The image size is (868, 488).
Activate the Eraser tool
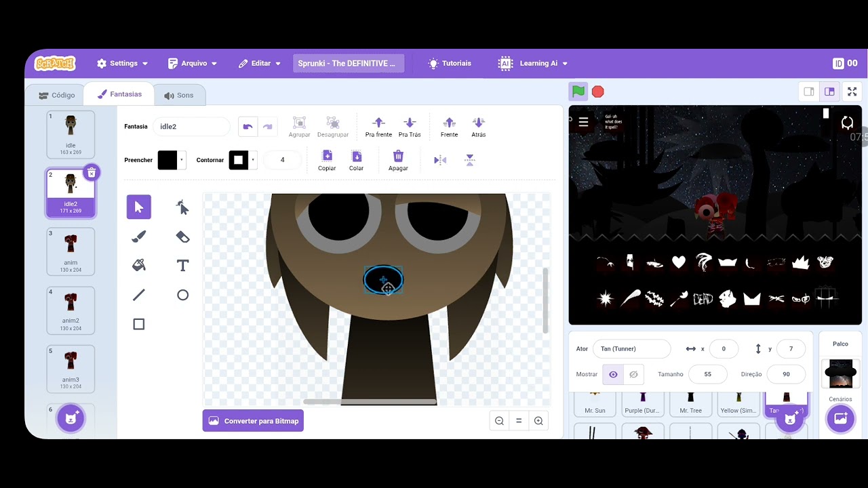click(182, 237)
